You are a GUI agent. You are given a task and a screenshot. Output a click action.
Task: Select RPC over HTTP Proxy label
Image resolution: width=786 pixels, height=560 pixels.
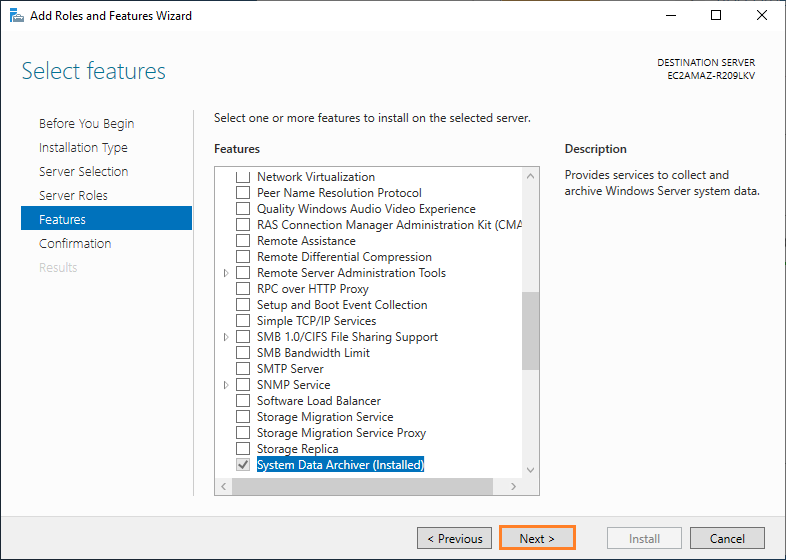click(x=313, y=289)
